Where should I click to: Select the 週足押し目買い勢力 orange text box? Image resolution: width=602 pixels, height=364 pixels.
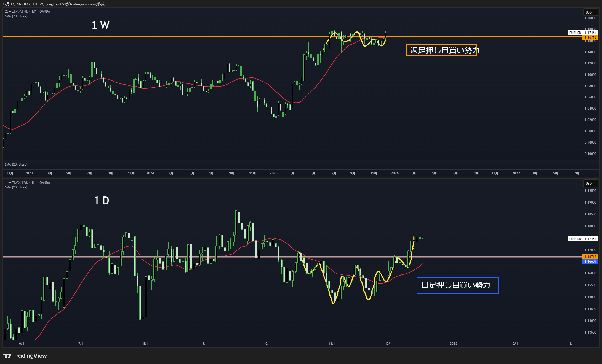tap(441, 50)
